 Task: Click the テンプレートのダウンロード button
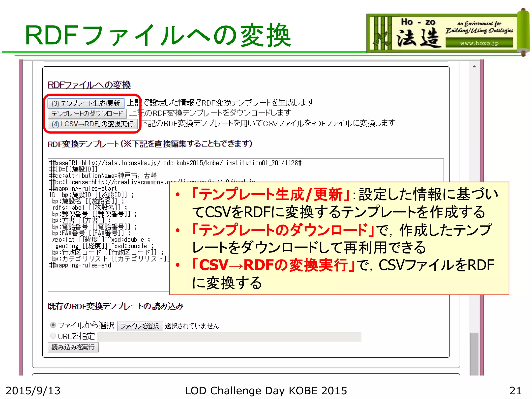[87, 114]
